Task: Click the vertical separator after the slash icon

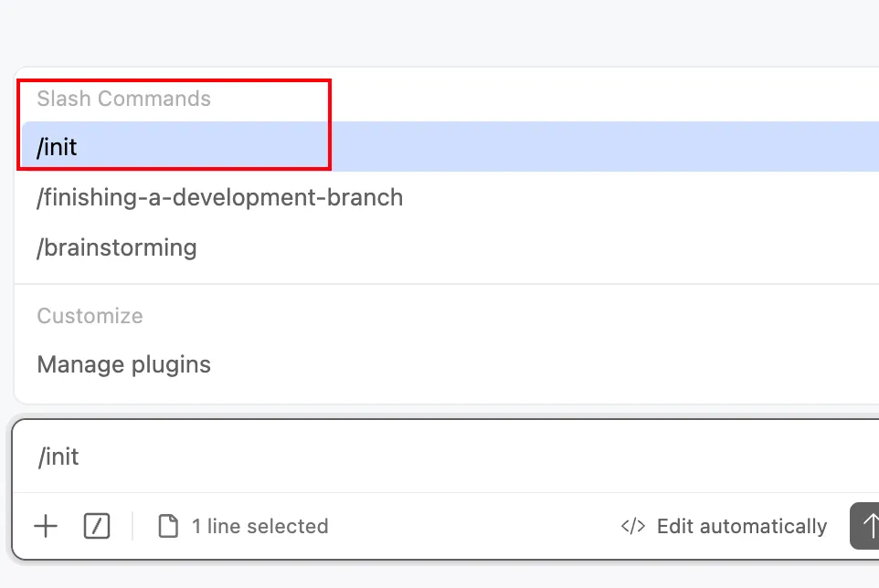Action: (x=132, y=526)
